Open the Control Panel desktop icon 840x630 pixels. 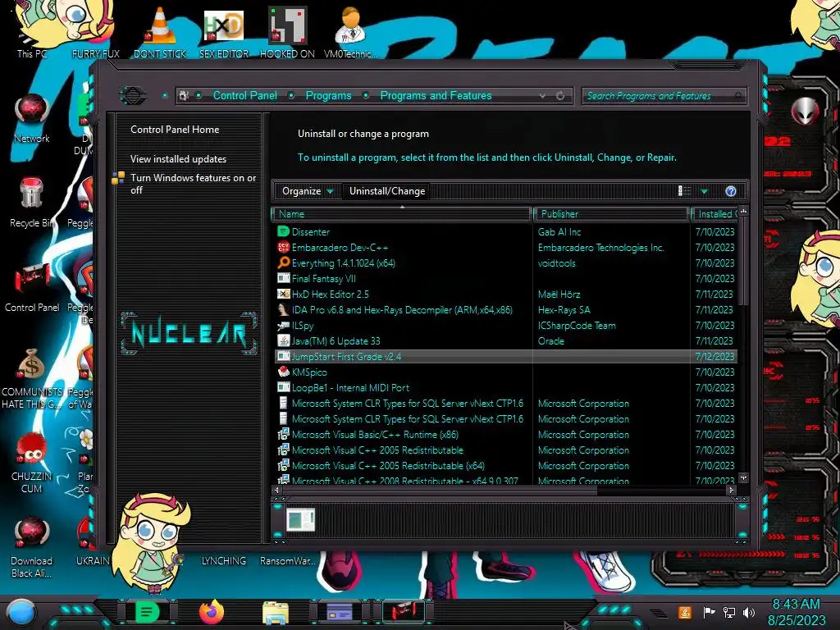tap(32, 287)
